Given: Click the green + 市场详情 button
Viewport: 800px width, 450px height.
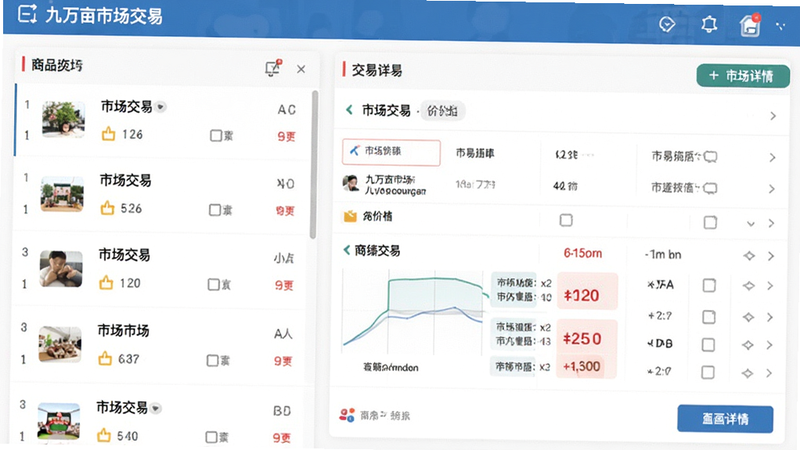Looking at the screenshot, I should coord(743,76).
